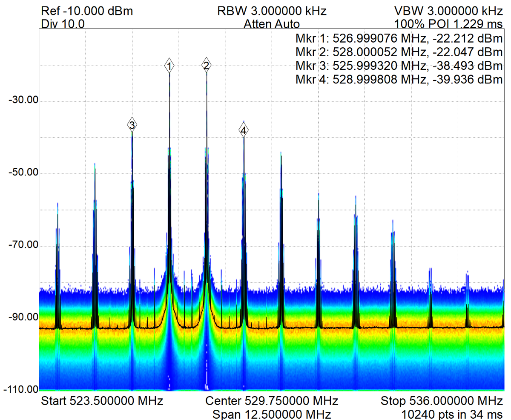Click the -50.00 amplitude axis label

(x=20, y=173)
